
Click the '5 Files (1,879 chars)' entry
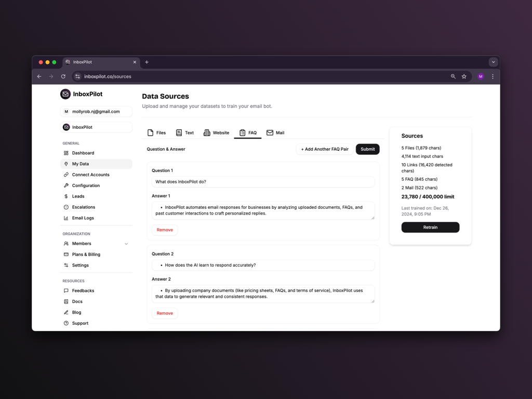pos(421,148)
